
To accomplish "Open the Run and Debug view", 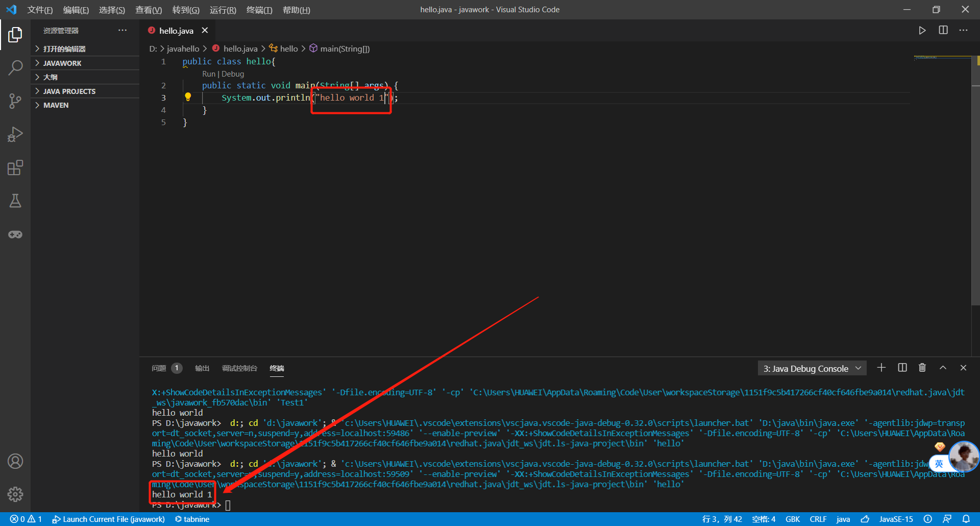I will (15, 134).
